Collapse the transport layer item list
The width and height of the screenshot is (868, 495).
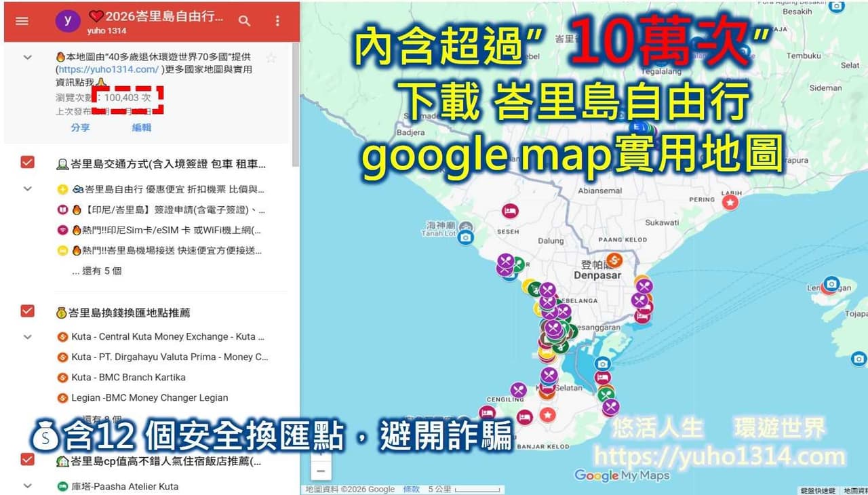pos(28,189)
